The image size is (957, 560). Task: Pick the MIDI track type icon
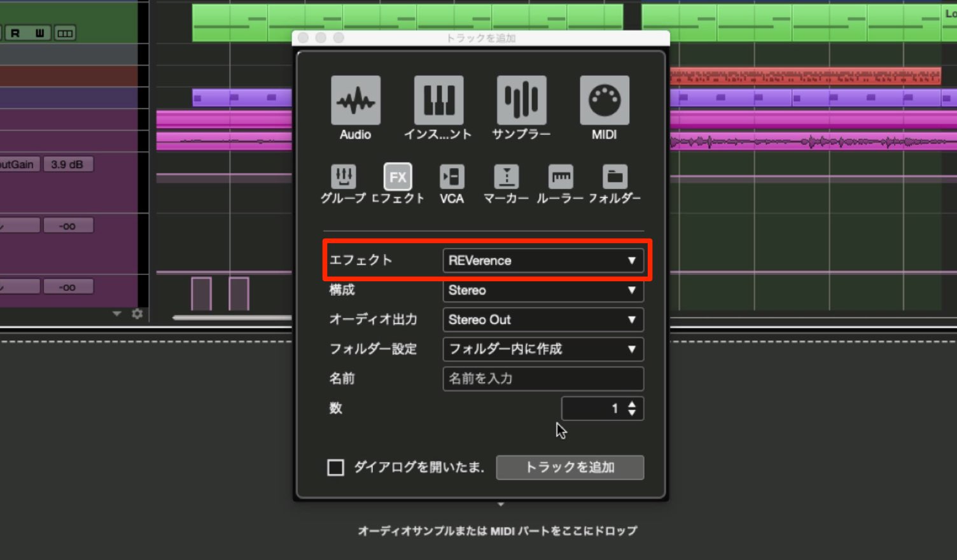pos(604,101)
